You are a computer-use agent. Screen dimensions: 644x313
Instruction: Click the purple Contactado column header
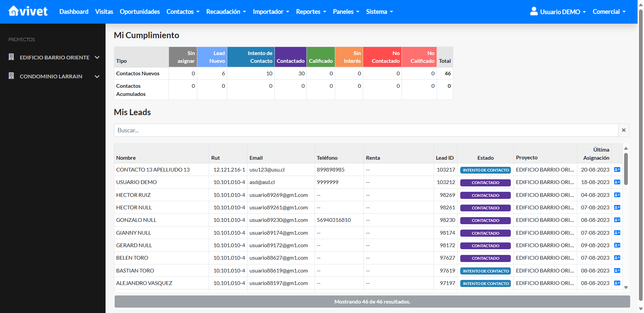290,57
